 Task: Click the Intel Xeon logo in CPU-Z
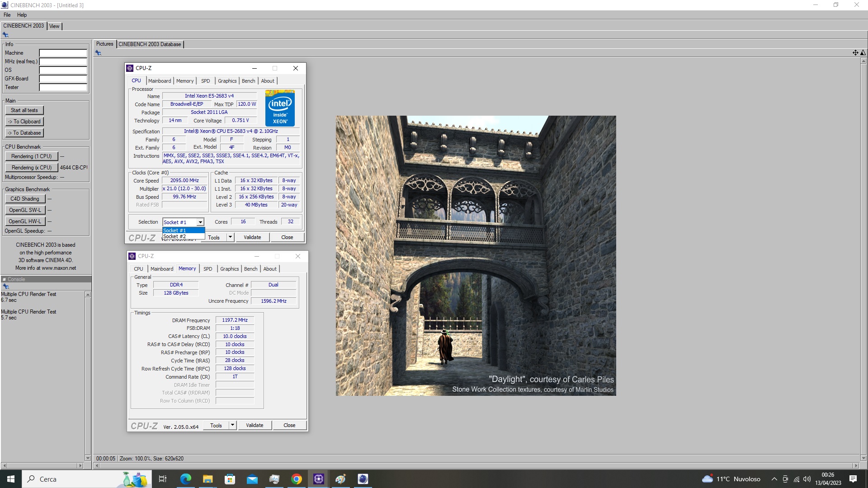280,108
